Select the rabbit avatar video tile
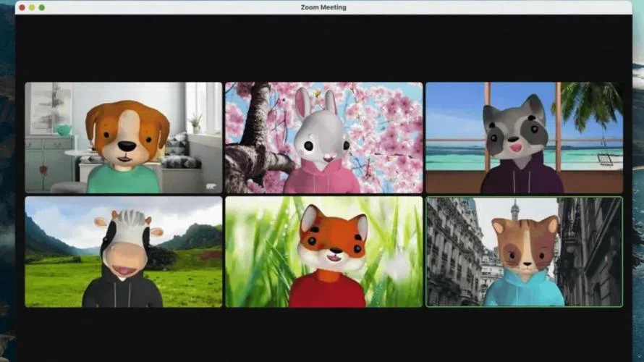This screenshot has width=644, height=362. (x=323, y=138)
